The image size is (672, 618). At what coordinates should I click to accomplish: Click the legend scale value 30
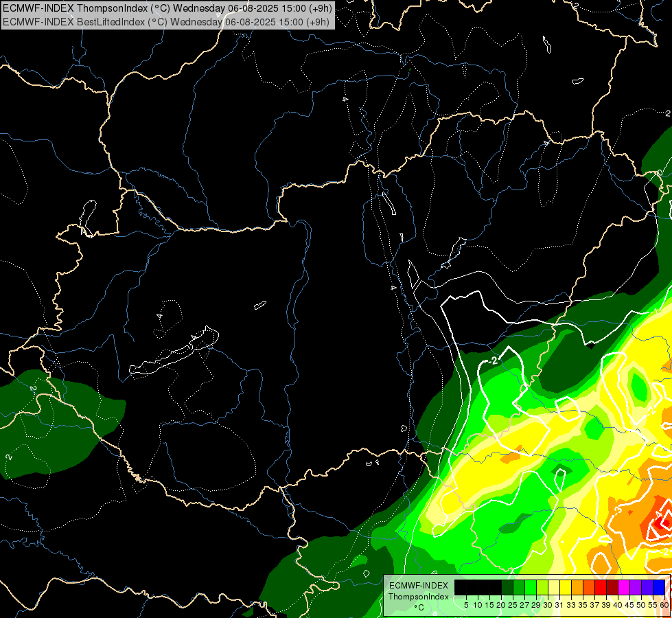(548, 605)
